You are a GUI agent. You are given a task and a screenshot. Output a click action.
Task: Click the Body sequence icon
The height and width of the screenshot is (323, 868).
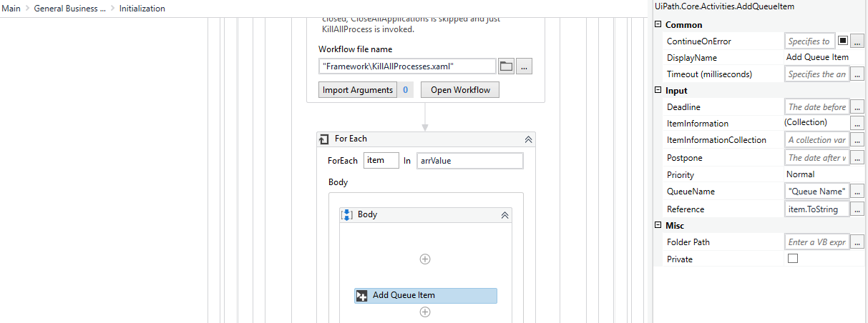coord(347,214)
